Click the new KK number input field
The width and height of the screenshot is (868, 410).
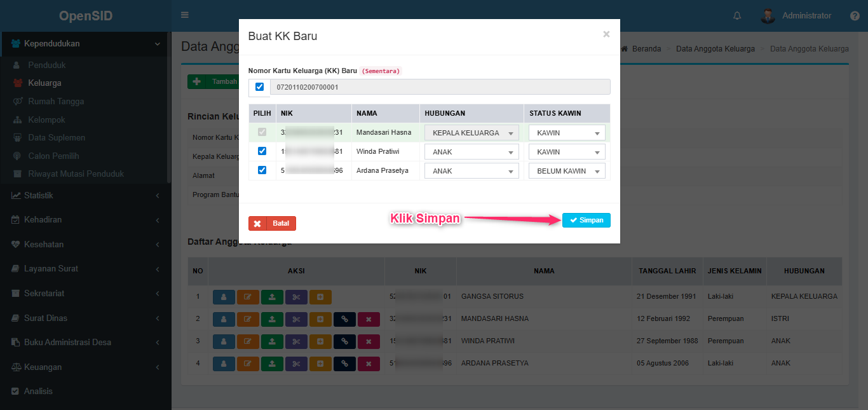440,87
